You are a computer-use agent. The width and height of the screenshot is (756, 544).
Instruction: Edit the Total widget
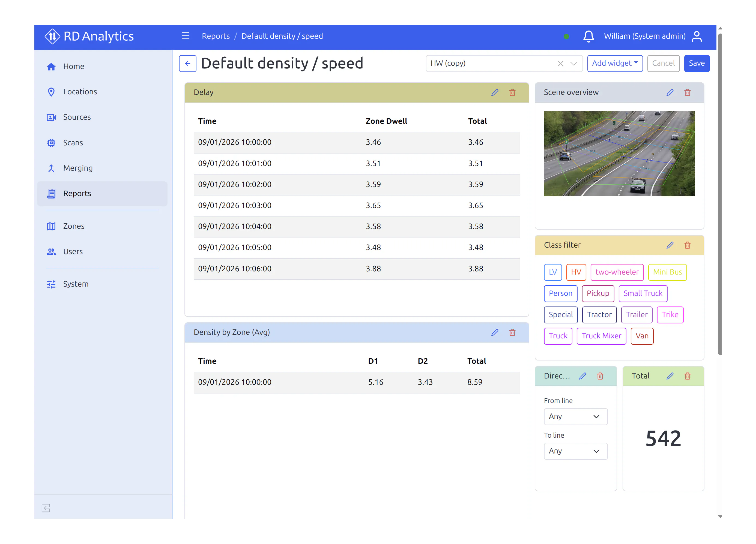click(x=670, y=376)
